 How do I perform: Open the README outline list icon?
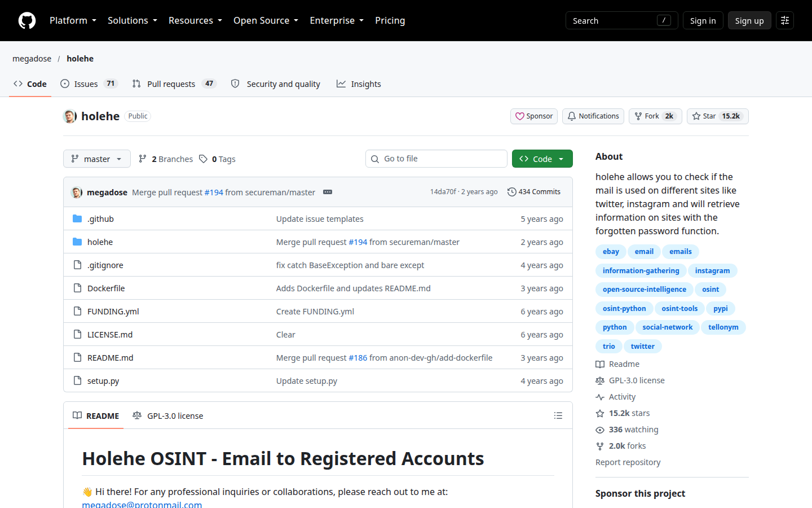tap(558, 415)
